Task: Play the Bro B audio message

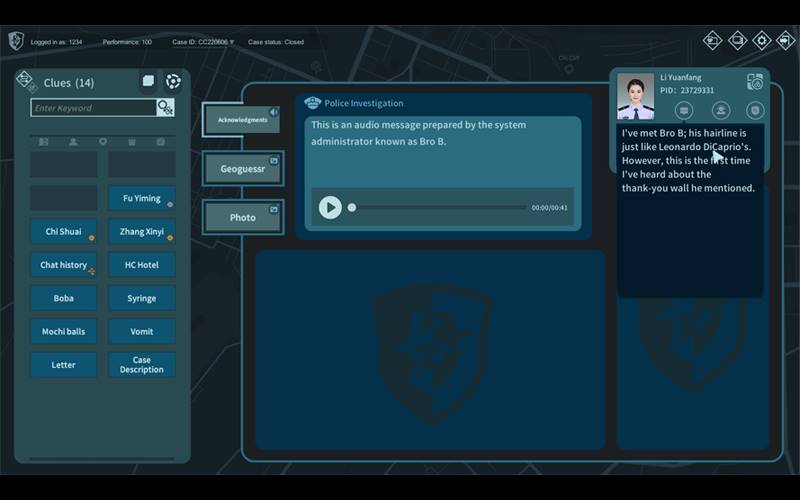Action: pyautogui.click(x=330, y=207)
